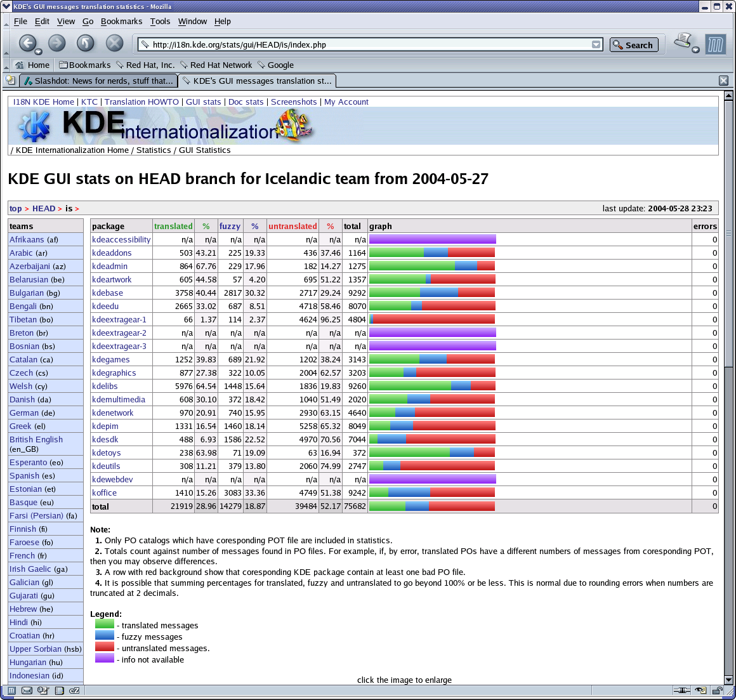Click the new tab icon left of tabs
736x700 pixels.
[x=10, y=81]
